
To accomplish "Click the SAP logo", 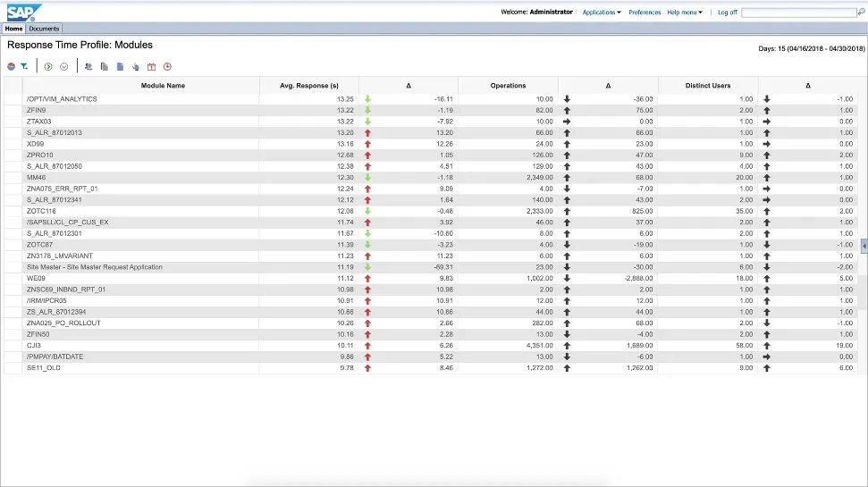I will [24, 13].
